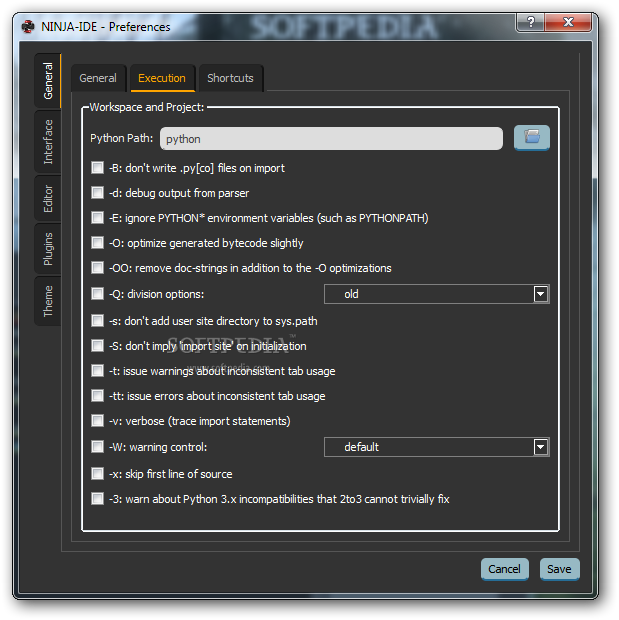Toggle -d debug output from parser

[x=97, y=193]
